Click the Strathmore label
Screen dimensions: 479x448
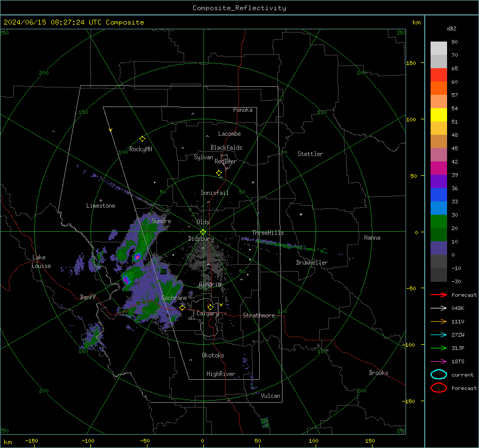tap(259, 315)
